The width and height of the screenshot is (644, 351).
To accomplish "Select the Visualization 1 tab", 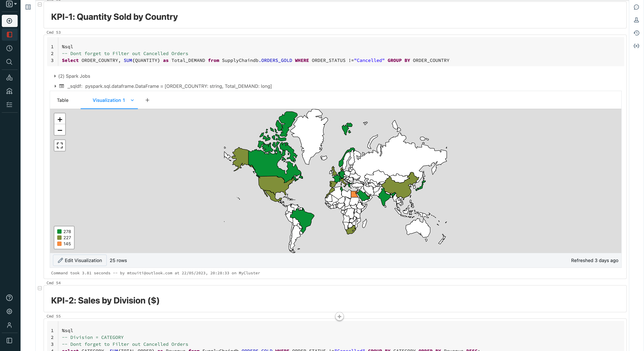I will (x=109, y=100).
